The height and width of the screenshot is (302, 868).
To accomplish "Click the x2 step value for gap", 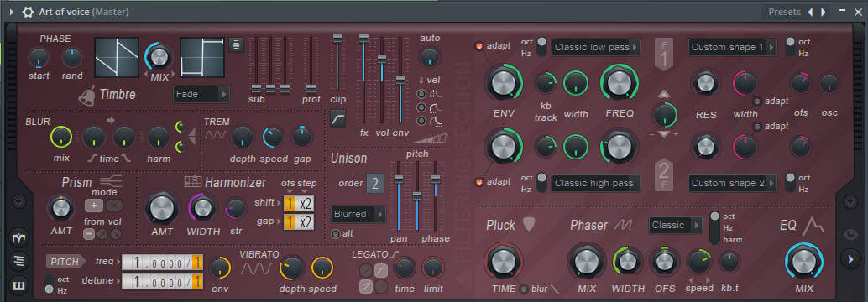I will coord(306,221).
